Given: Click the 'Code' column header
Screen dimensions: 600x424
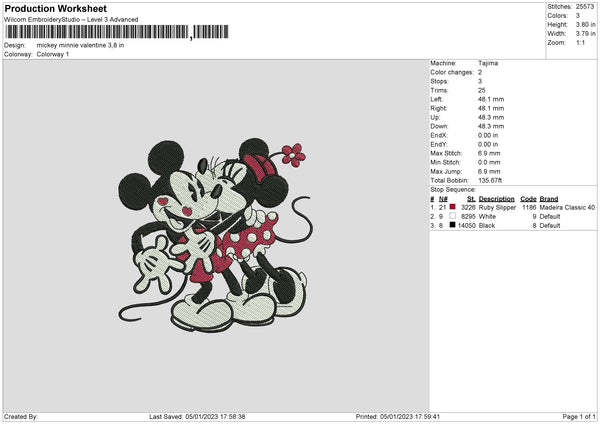Looking at the screenshot, I should [528, 199].
